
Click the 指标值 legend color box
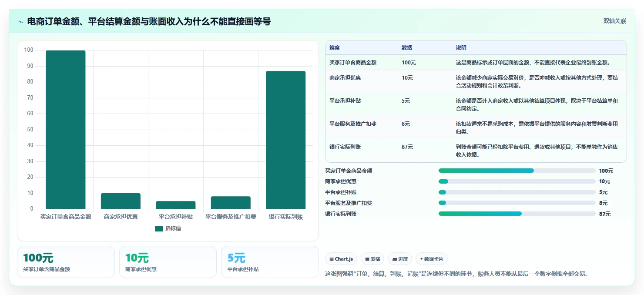click(159, 228)
